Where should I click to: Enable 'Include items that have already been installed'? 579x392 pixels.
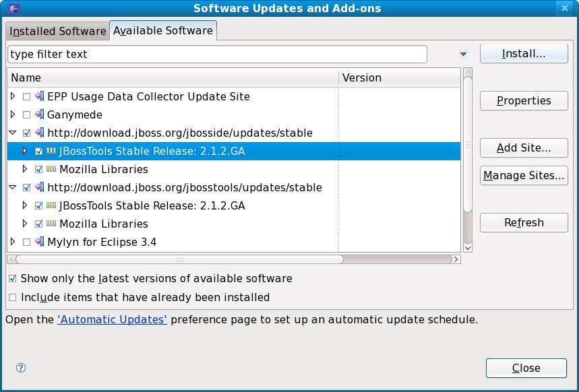coord(12,297)
